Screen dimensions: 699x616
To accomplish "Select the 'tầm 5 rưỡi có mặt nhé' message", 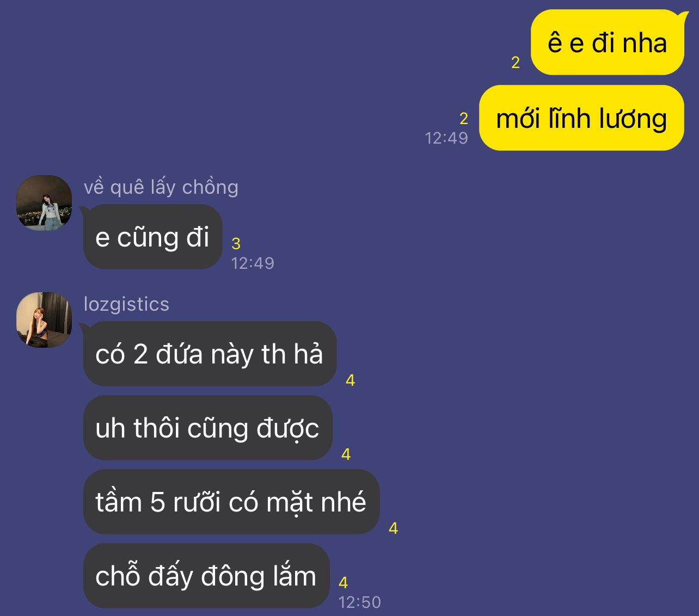I will (x=231, y=502).
